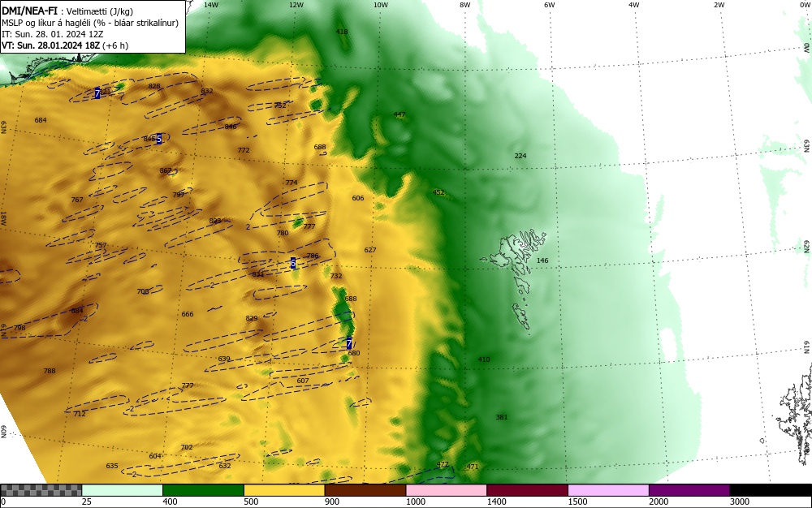Select the light green 25–400 legend swatch
812x508 pixels.
pos(123,490)
